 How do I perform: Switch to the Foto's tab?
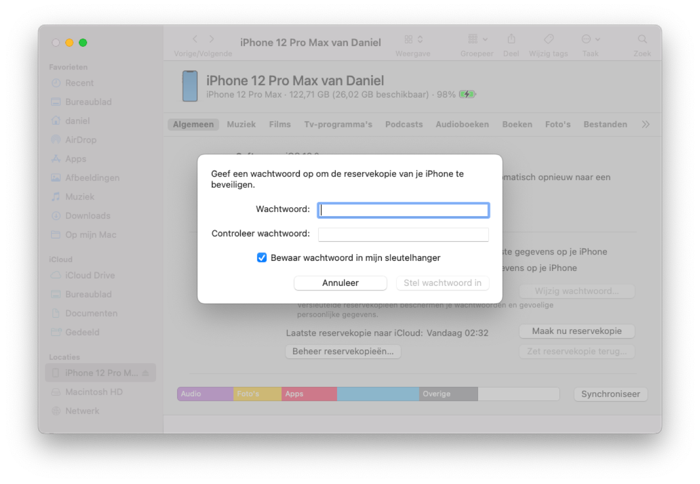(558, 125)
